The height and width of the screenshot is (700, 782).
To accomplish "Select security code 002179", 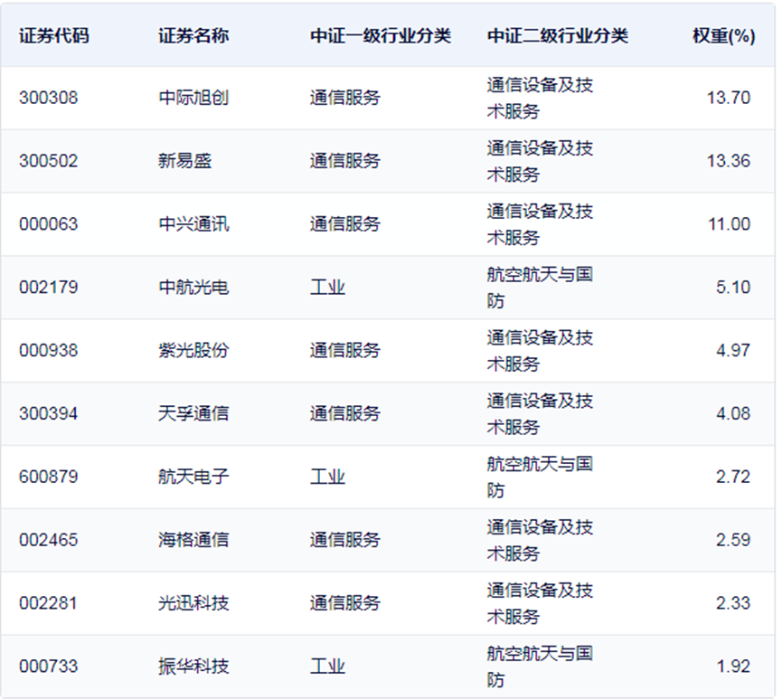I will (49, 287).
